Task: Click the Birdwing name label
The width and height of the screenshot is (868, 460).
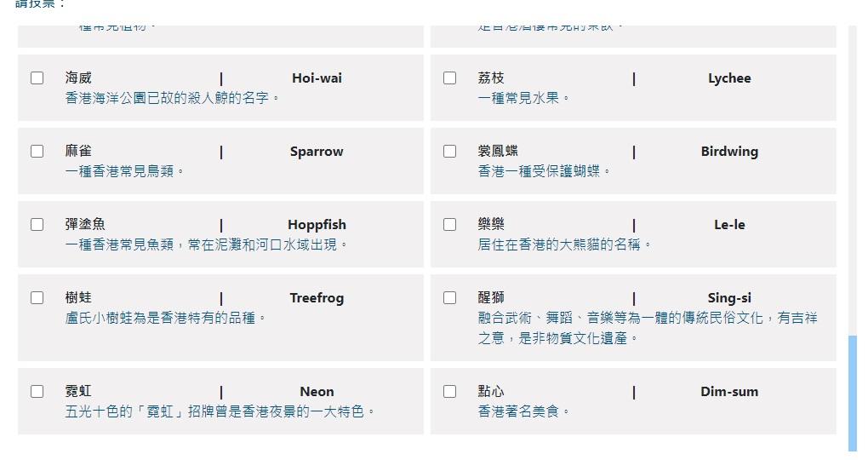Action: pyautogui.click(x=729, y=152)
